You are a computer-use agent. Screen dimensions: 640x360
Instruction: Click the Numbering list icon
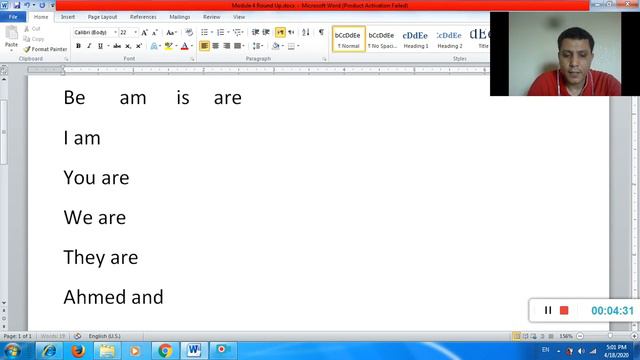220,32
